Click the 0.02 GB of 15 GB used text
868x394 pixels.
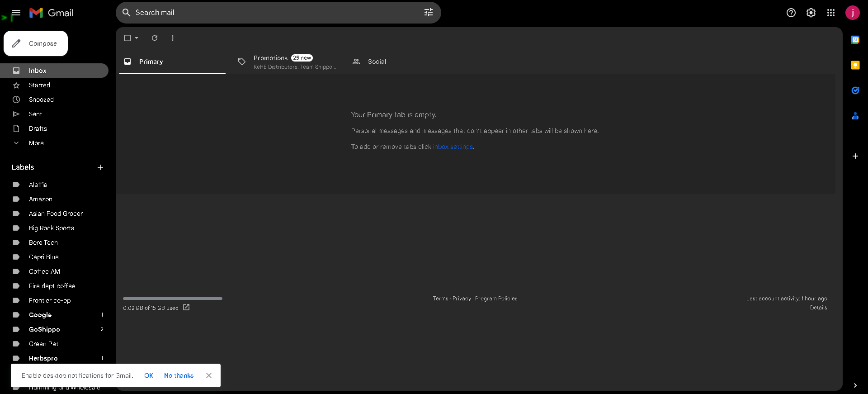pos(151,308)
